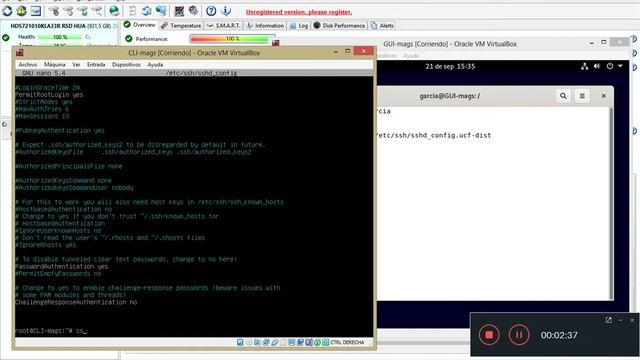
Task: Open the Ver menu in CLI-mags window
Action: point(76,64)
